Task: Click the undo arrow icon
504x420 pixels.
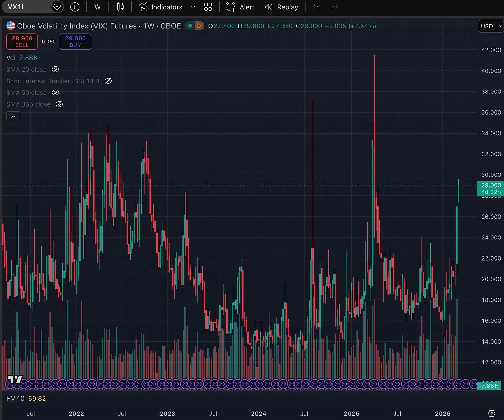Action: pos(316,7)
